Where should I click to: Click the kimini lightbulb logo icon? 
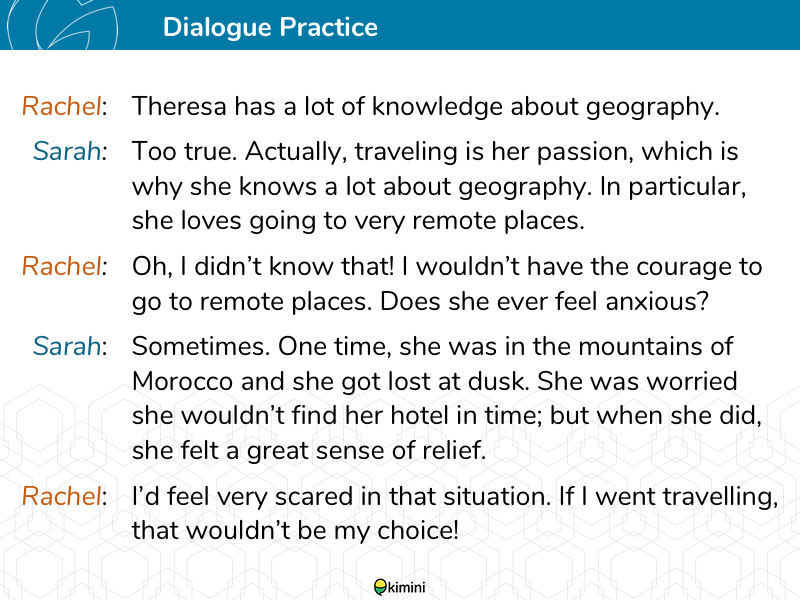coord(380,588)
